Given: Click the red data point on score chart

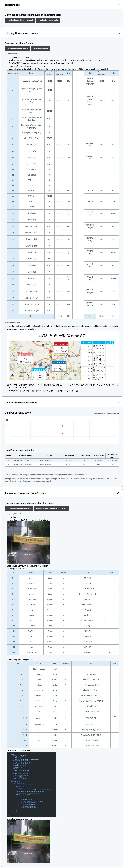Looking at the screenshot, I should point(63,433).
